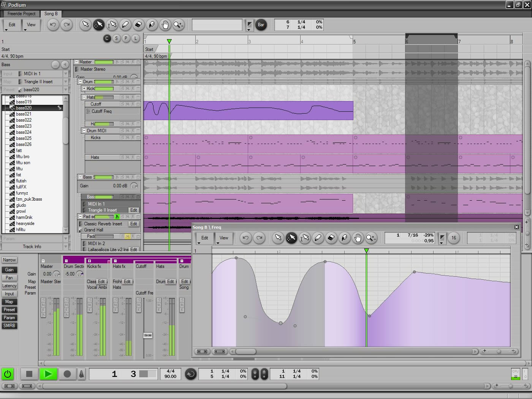Screen dimensions: 532x399
Task: Click Edit button in Kicks fx mixer strip
Action: click(101, 282)
